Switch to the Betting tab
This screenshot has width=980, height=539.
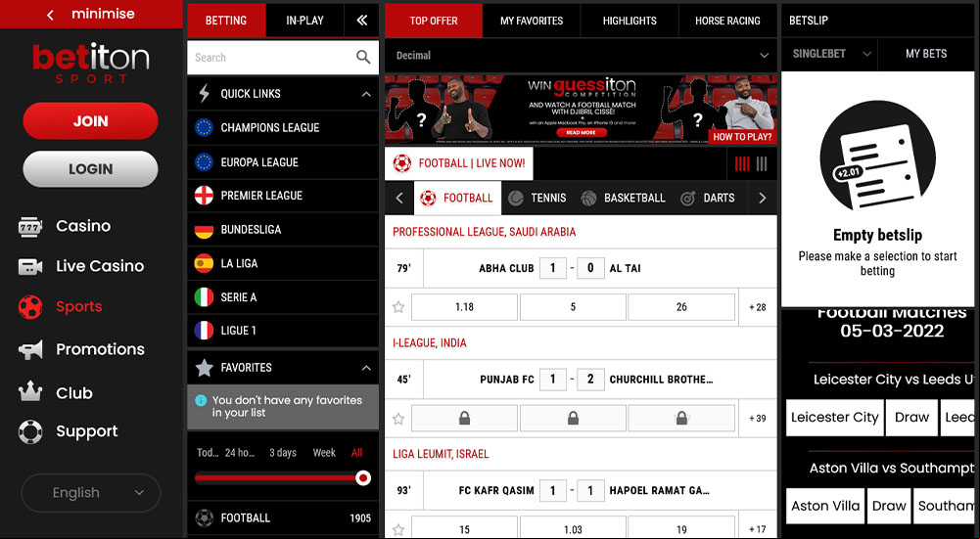coord(226,20)
